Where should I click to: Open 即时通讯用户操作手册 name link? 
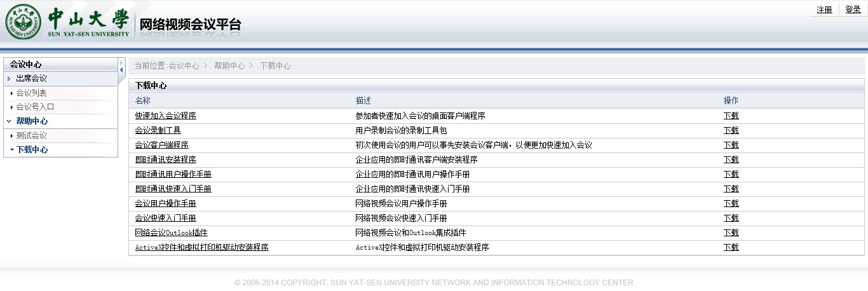pos(173,175)
